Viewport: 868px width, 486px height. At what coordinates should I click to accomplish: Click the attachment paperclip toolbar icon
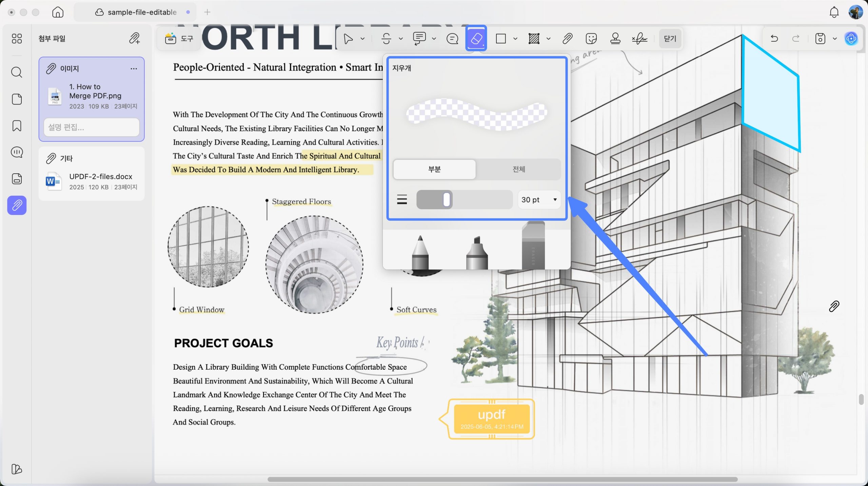(x=567, y=38)
